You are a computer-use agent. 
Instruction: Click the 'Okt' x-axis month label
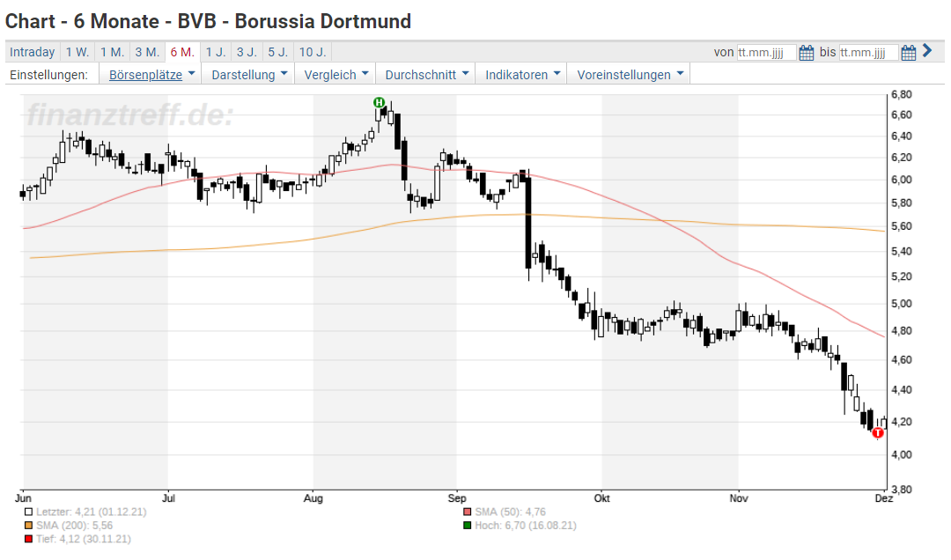[601, 498]
